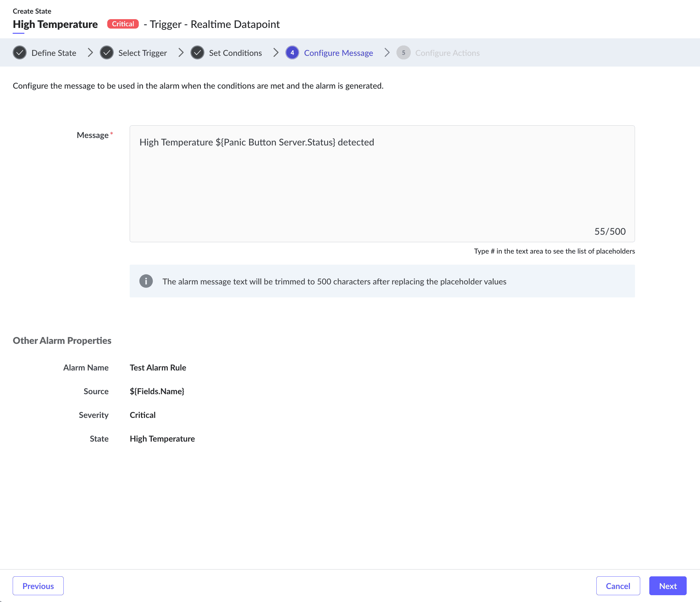Click the Define State checkmark icon

[x=19, y=53]
